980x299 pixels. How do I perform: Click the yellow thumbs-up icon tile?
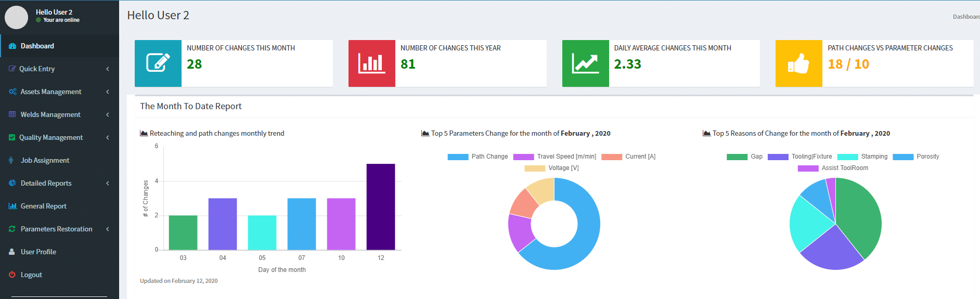click(798, 63)
